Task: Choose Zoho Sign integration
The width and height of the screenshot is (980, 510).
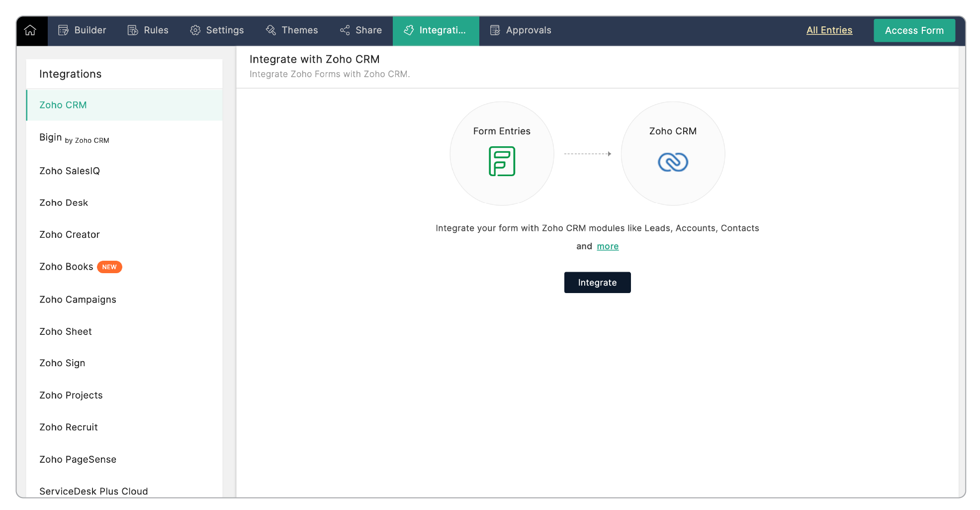Action: click(x=124, y=363)
